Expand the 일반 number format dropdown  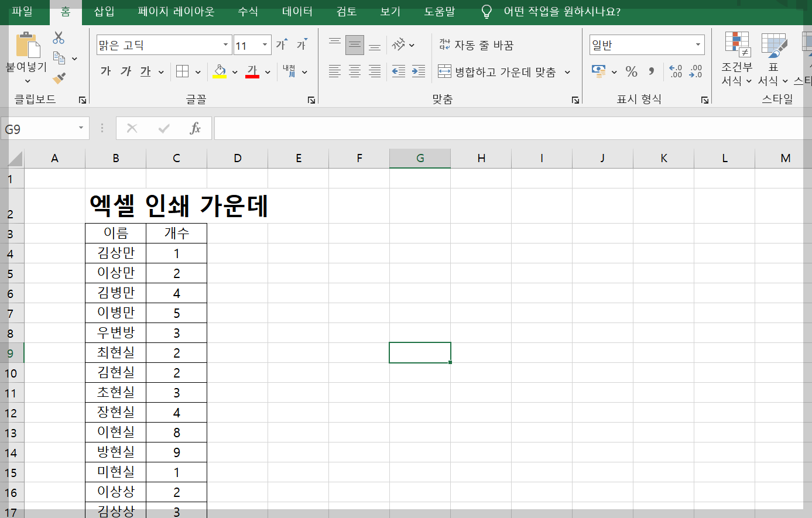coord(698,44)
